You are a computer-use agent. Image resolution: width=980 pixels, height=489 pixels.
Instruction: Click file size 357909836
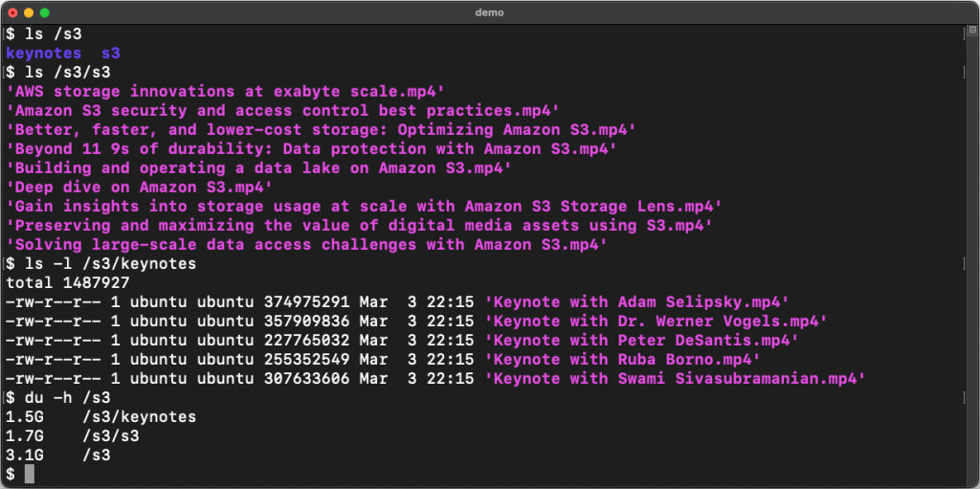coord(307,322)
